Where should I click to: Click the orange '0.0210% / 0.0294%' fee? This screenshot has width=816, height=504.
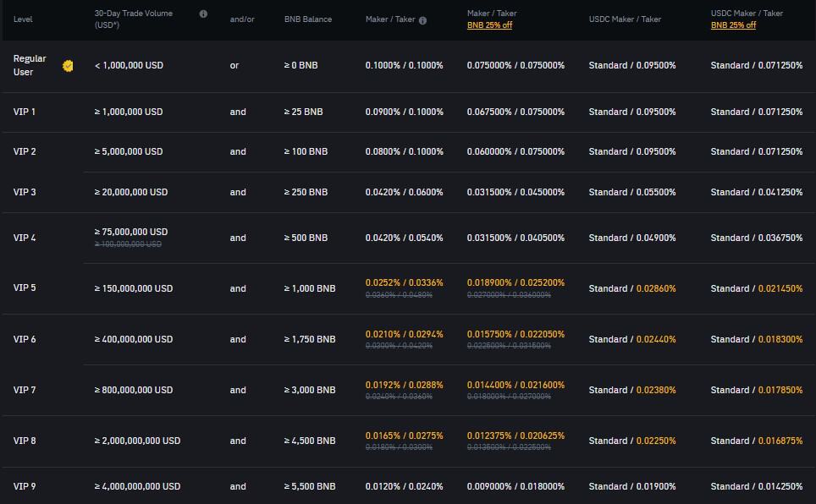[405, 334]
